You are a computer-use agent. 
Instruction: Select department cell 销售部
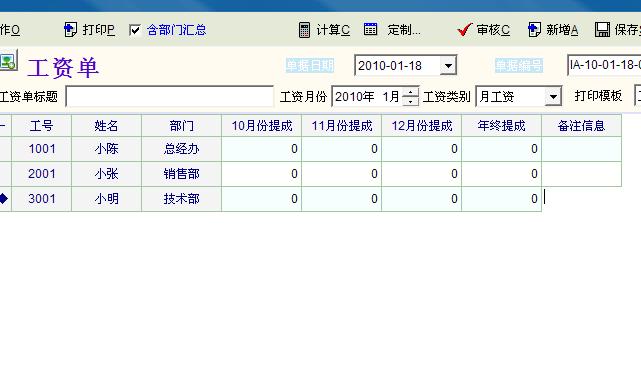[x=182, y=174]
